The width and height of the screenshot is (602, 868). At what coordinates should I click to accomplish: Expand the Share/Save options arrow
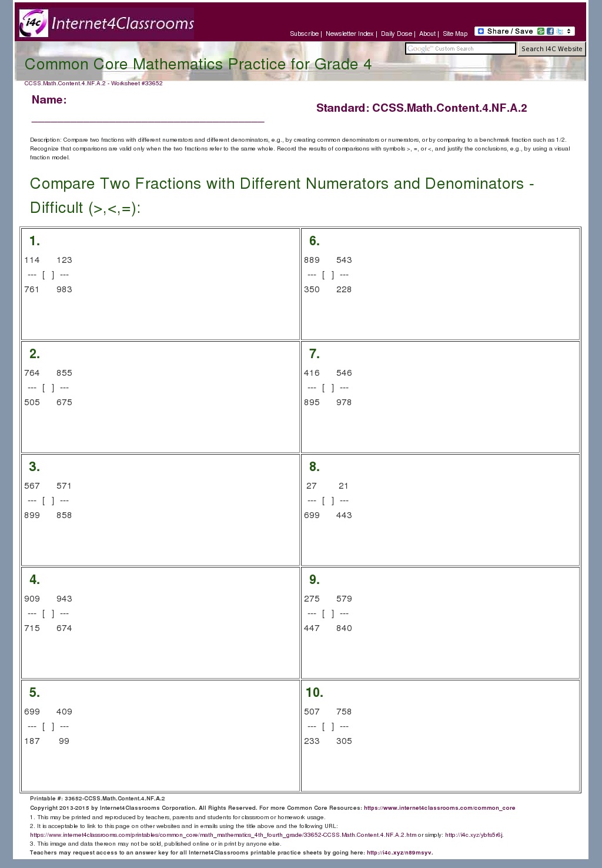tap(569, 31)
